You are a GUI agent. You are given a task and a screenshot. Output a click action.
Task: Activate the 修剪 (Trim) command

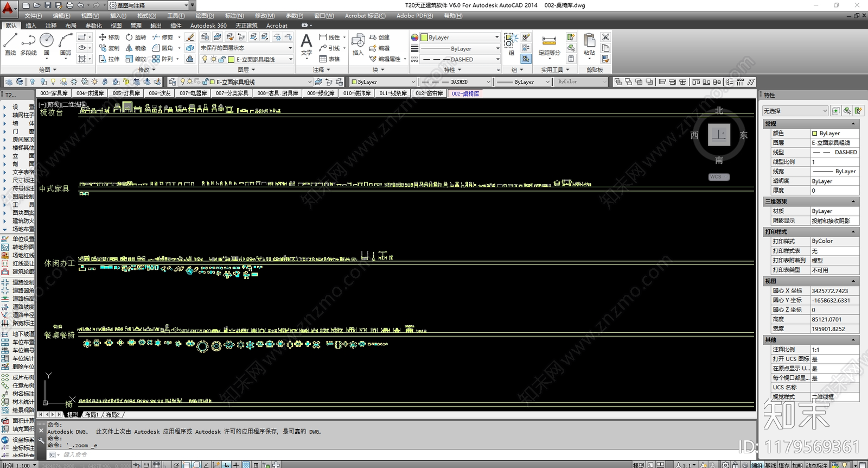[163, 37]
